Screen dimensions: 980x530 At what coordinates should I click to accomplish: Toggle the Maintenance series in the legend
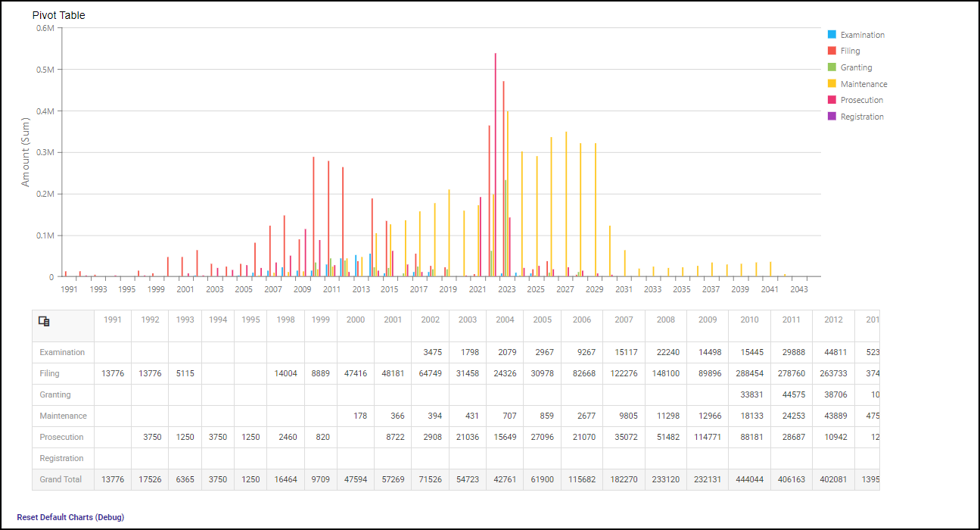863,84
